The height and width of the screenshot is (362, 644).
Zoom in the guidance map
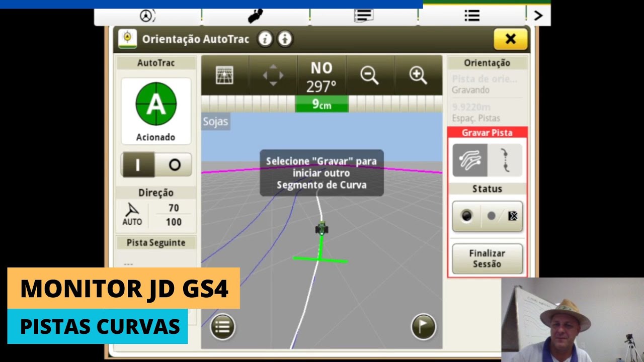point(418,75)
